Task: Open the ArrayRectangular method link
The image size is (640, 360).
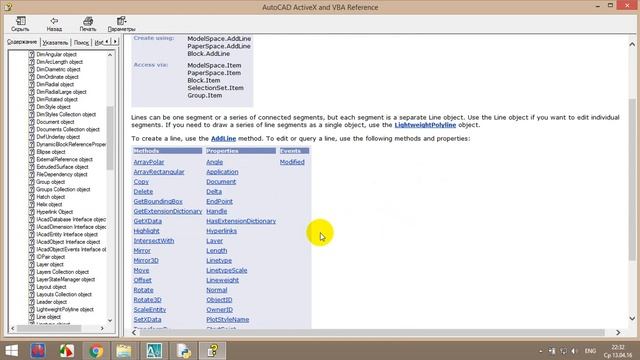Action: point(159,172)
